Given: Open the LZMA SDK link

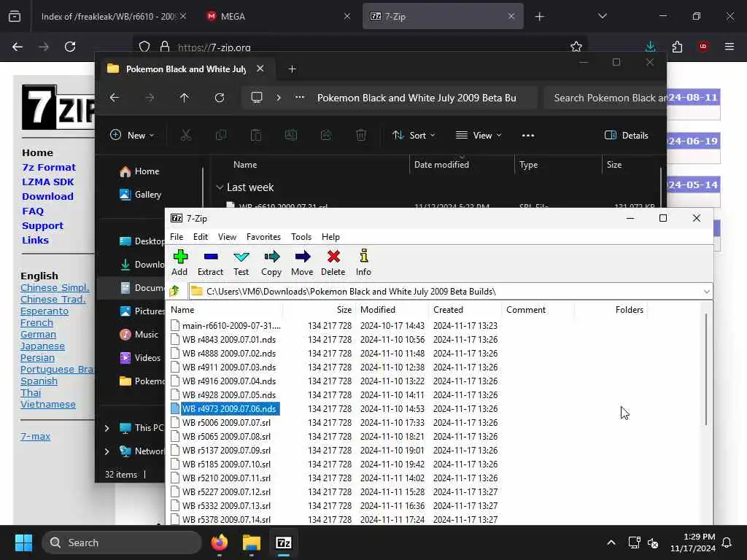Looking at the screenshot, I should [47, 182].
